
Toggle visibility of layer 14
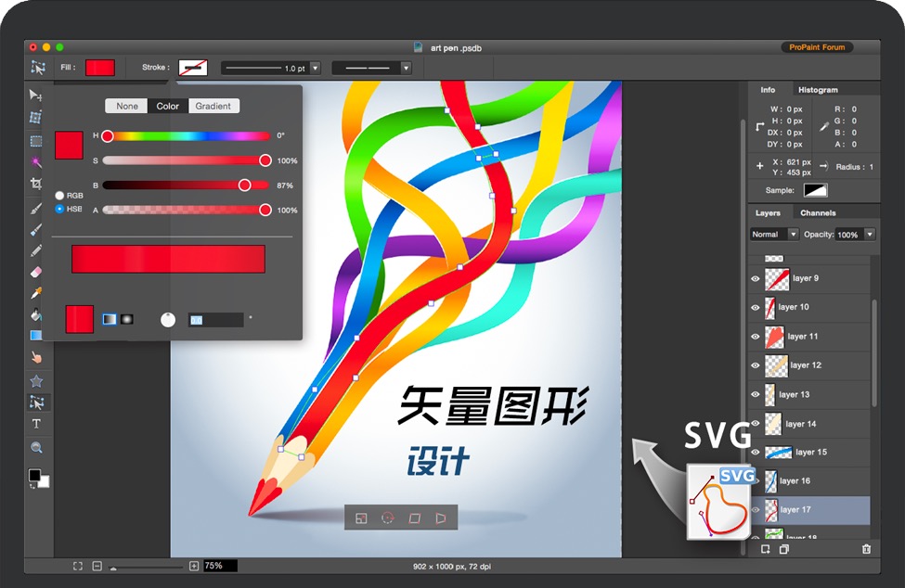[755, 424]
